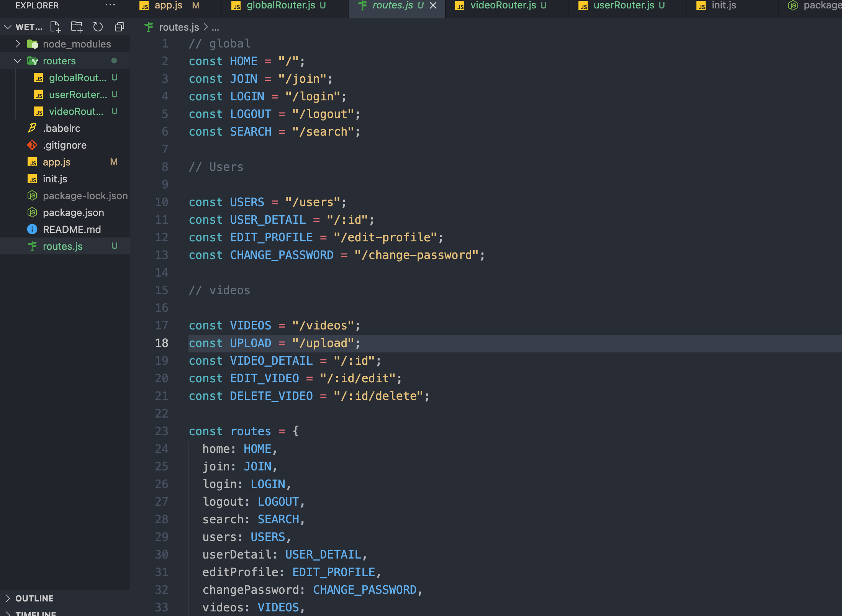Collapse the WET project root section

(x=8, y=27)
